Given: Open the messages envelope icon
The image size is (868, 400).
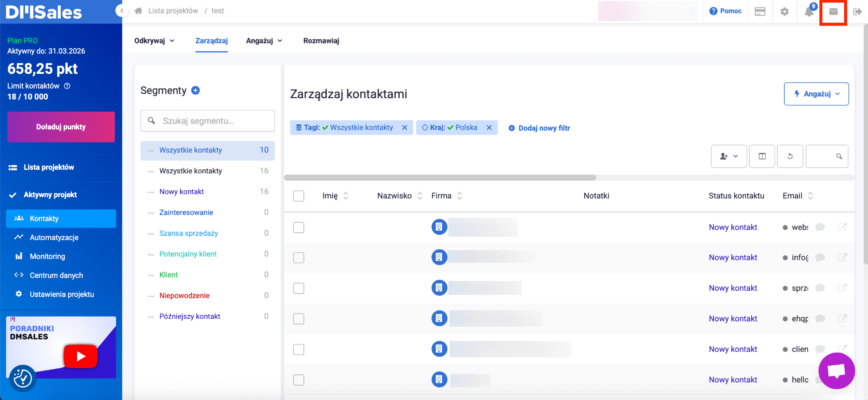Looking at the screenshot, I should tap(833, 12).
